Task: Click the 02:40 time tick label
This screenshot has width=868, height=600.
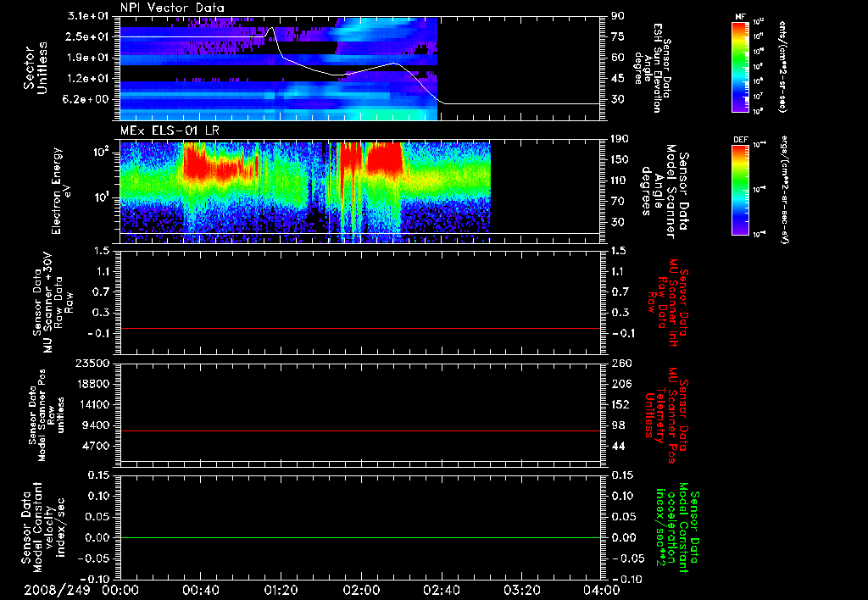Action: tap(442, 590)
